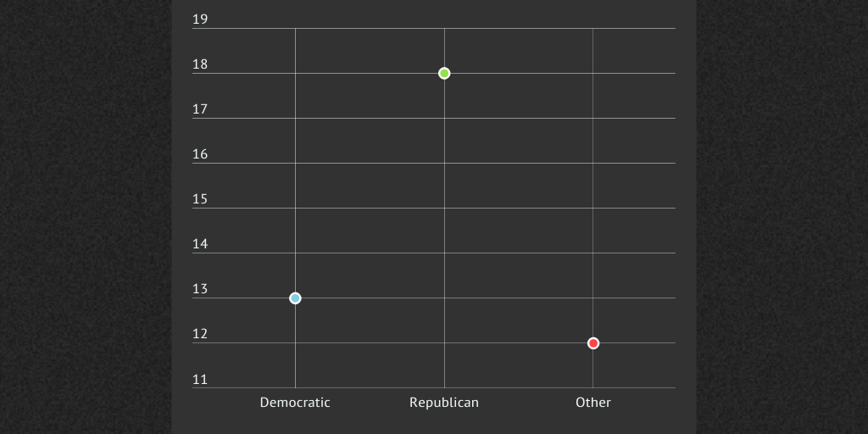The image size is (868, 434).
Task: Click the y-axis tick label 19
Action: [x=200, y=19]
